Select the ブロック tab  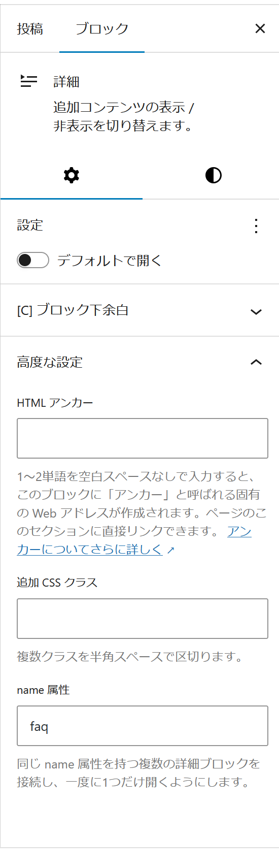(x=102, y=28)
